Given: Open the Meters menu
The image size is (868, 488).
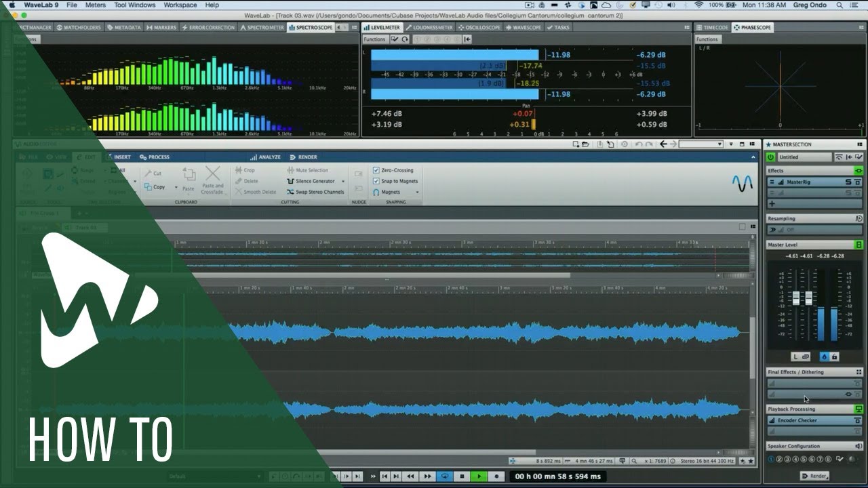Looking at the screenshot, I should coord(95,5).
